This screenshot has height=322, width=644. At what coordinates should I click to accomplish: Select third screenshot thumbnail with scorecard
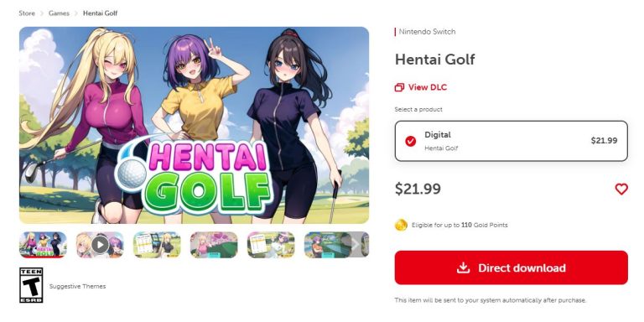(157, 245)
